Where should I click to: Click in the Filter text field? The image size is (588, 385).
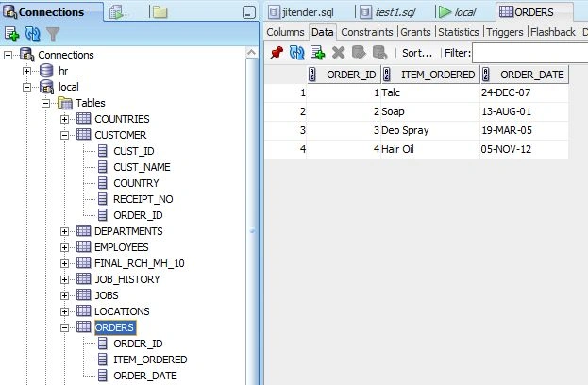click(529, 53)
